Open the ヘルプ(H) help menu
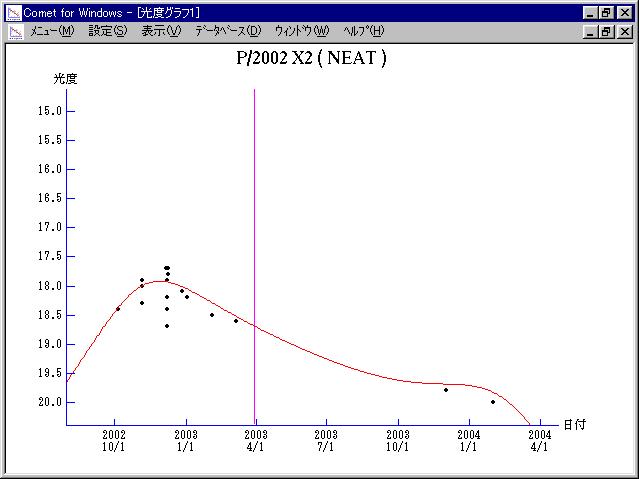639x479 pixels. point(363,31)
